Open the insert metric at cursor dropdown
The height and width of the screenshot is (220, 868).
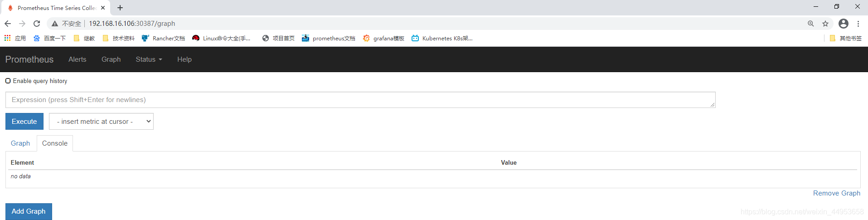pos(101,122)
